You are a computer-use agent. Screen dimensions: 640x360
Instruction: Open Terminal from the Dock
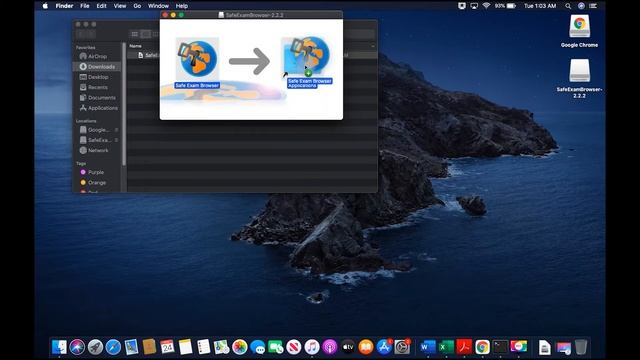[500, 347]
